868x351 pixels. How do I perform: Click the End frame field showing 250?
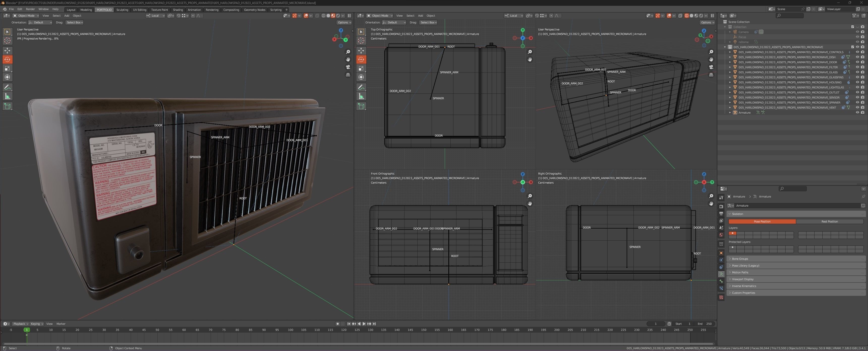705,324
